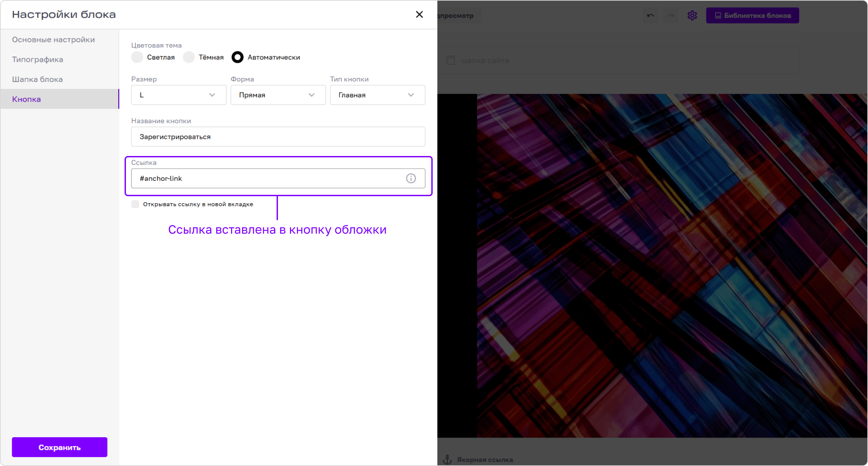This screenshot has height=466, width=868.
Task: Select the Светлая color theme
Action: pos(137,57)
